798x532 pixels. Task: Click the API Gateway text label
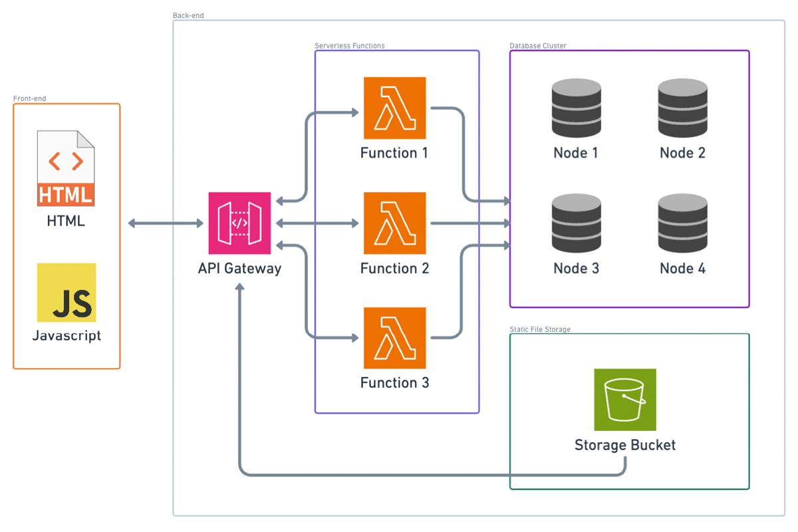pos(239,269)
